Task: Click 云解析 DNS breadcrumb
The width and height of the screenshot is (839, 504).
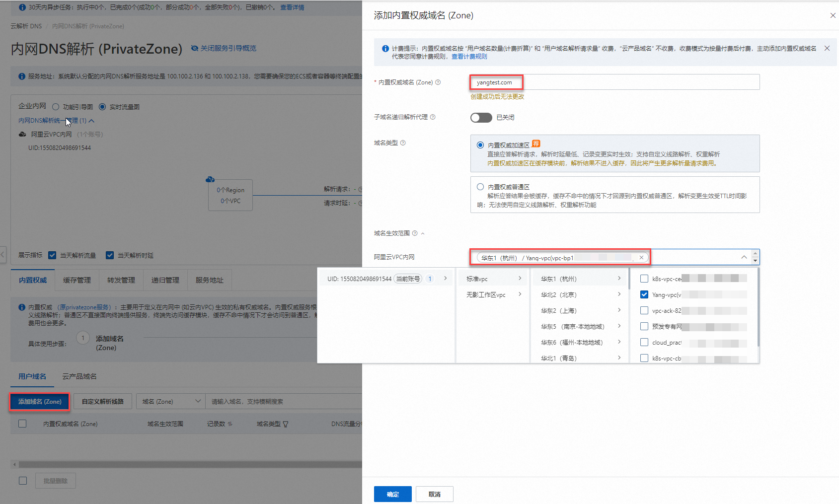Action: point(26,26)
